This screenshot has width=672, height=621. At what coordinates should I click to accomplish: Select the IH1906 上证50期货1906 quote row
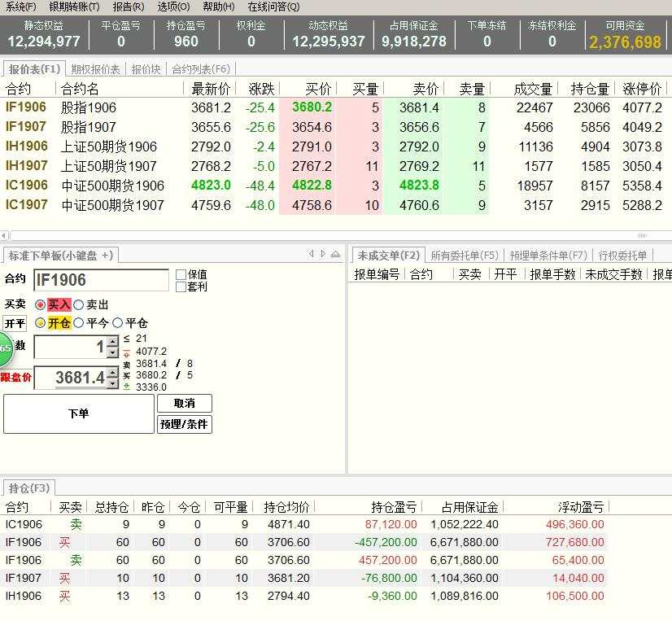coord(334,147)
